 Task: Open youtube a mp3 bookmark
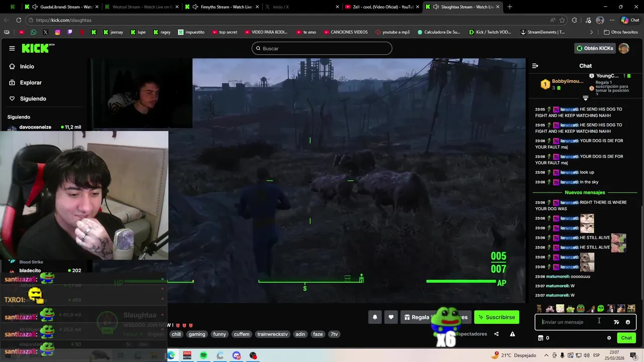392,32
